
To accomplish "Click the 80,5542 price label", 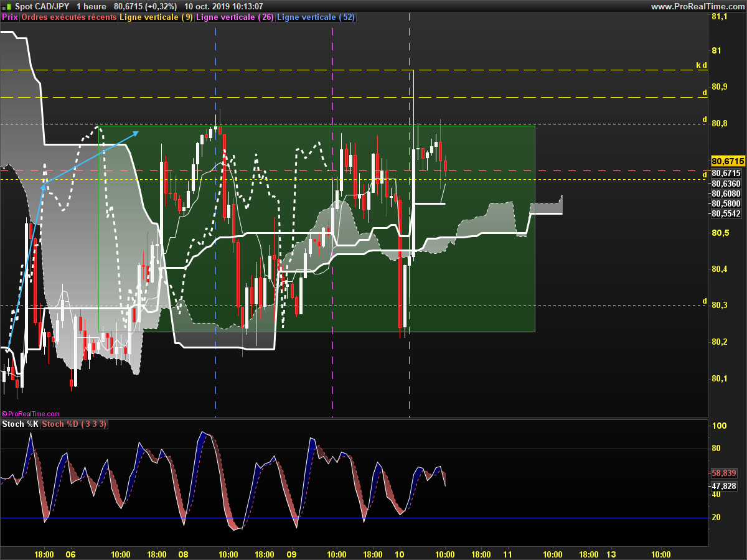I will [x=726, y=213].
